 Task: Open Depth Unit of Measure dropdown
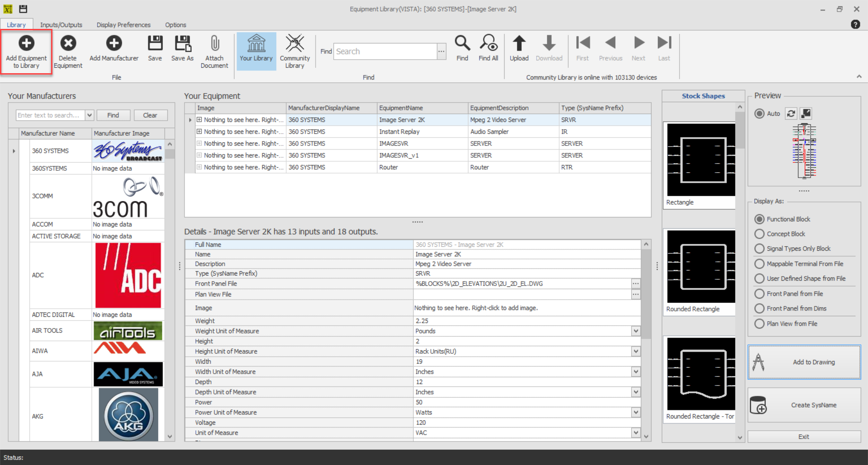(636, 392)
